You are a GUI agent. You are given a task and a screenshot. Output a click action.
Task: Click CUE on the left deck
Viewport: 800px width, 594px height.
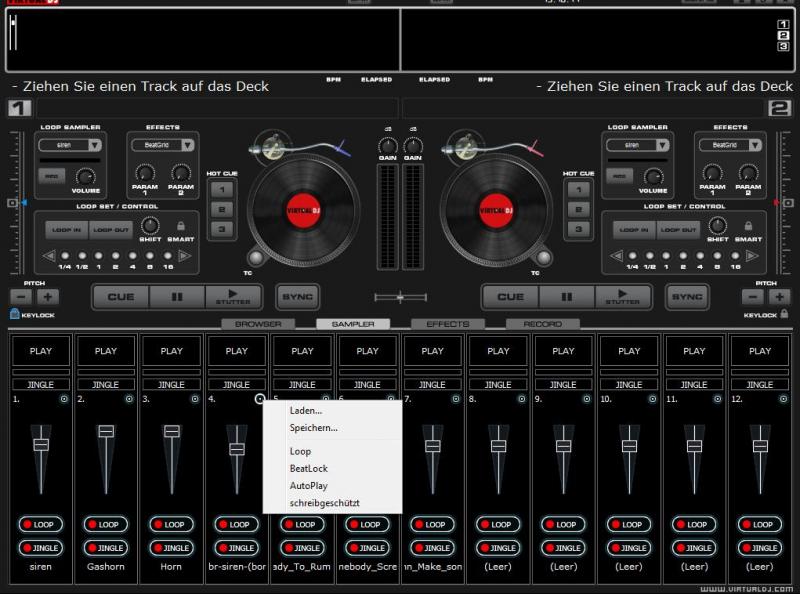(x=121, y=296)
